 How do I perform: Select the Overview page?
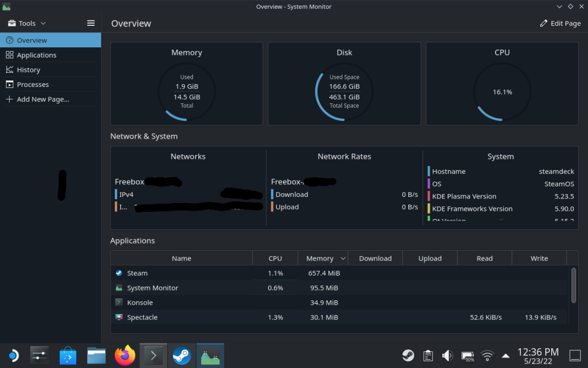click(51, 40)
